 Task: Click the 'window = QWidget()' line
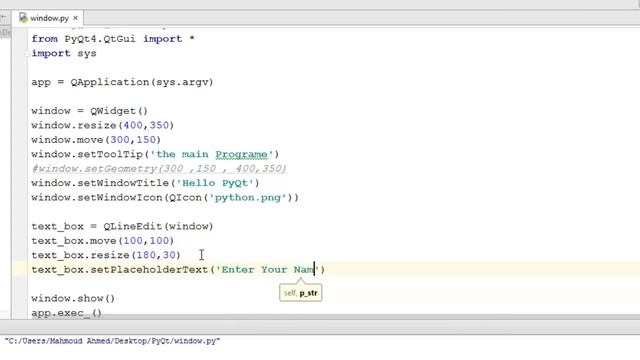tap(90, 111)
